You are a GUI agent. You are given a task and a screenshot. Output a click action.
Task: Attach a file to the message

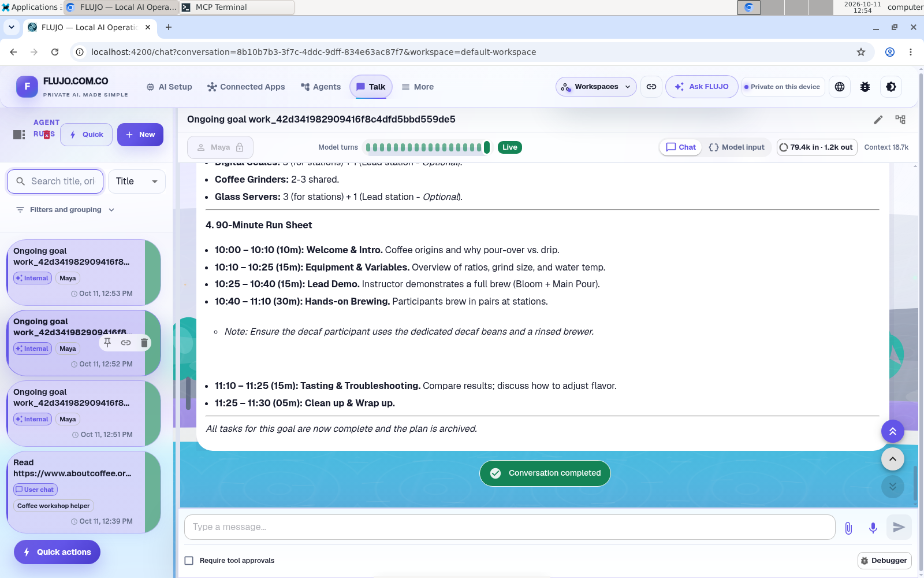(x=848, y=527)
